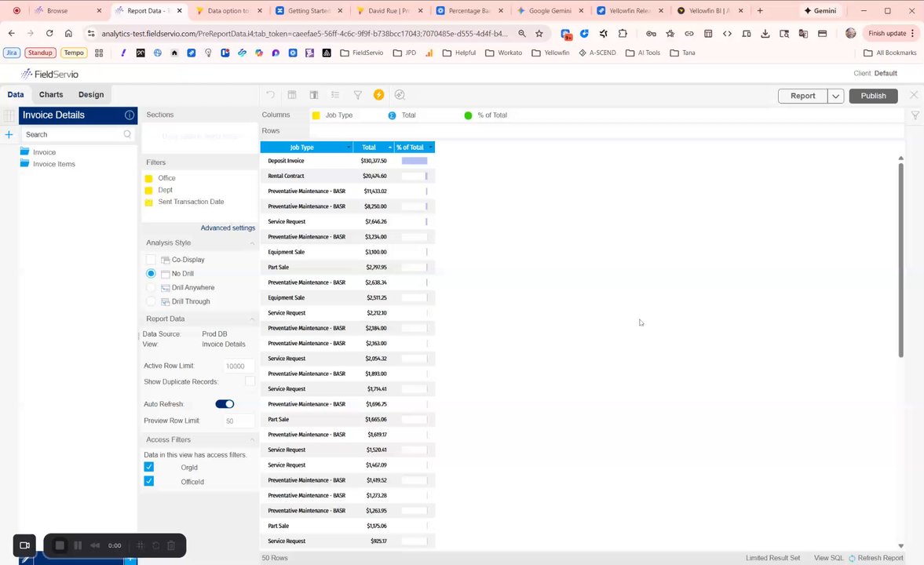Go to the browser home page
The height and width of the screenshot is (565, 924).
tap(68, 34)
